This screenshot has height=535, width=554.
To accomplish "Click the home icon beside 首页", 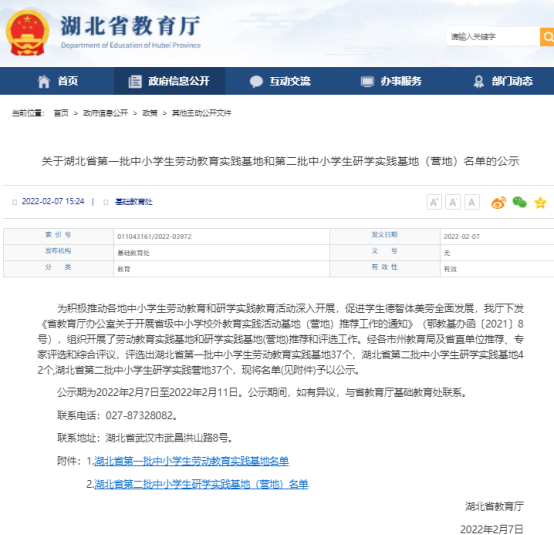I will point(44,81).
